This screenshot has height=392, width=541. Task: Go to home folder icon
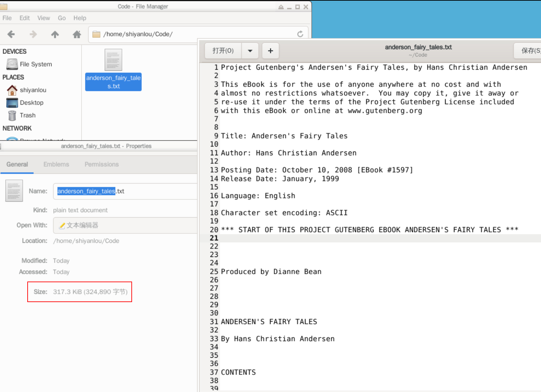coord(77,34)
